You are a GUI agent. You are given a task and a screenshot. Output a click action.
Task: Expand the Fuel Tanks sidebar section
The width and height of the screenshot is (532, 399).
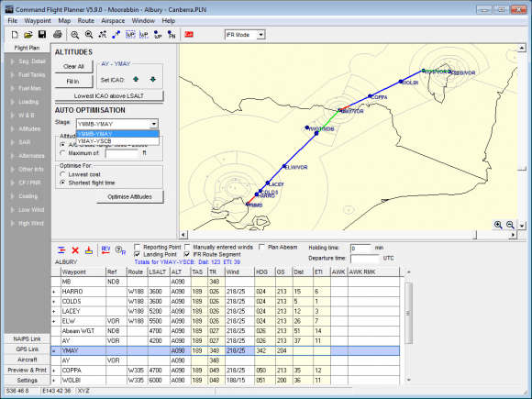tap(28, 74)
